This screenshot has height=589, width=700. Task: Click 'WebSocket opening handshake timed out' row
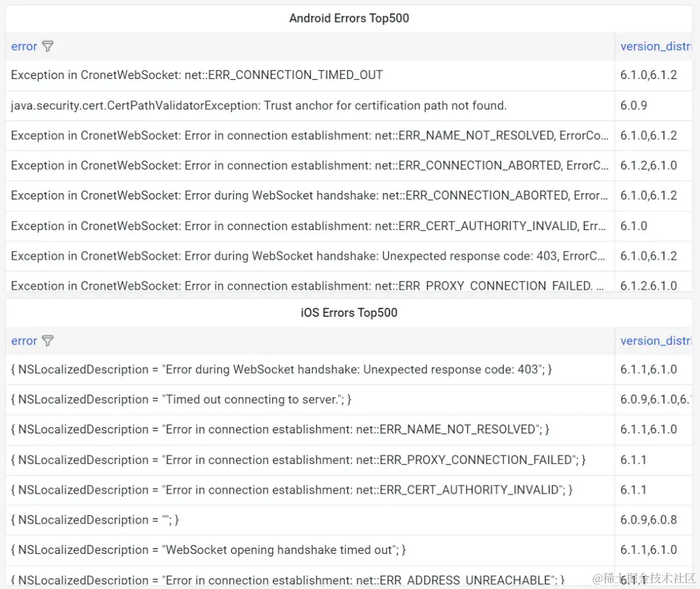pos(208,549)
